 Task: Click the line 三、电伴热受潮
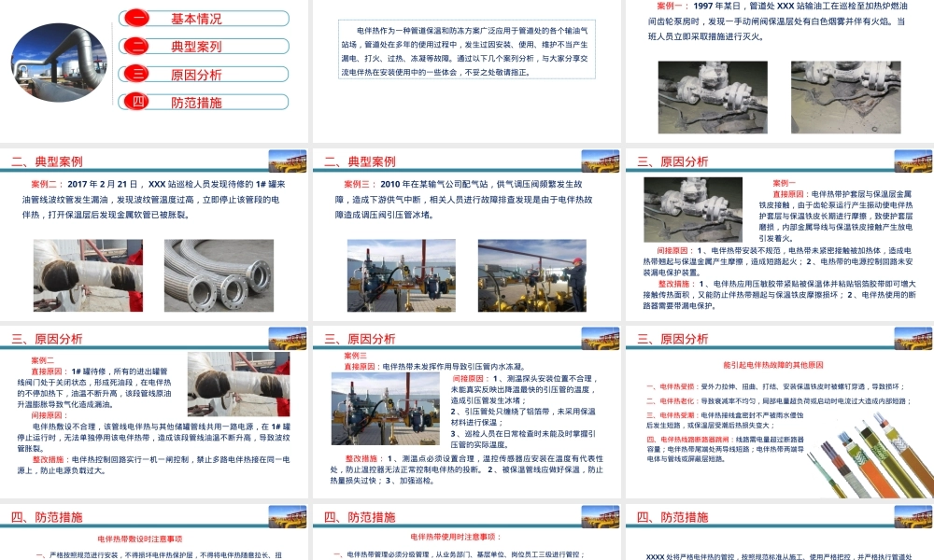click(x=725, y=420)
